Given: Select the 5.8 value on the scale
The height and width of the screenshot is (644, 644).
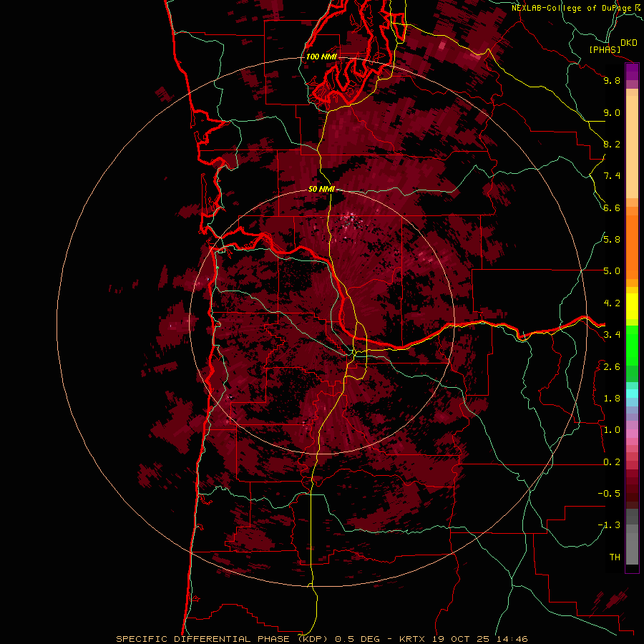Looking at the screenshot, I should point(612,240).
